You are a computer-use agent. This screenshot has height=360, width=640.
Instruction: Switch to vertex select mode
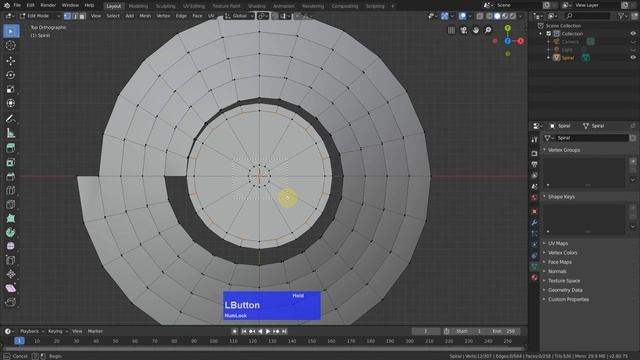click(x=67, y=16)
